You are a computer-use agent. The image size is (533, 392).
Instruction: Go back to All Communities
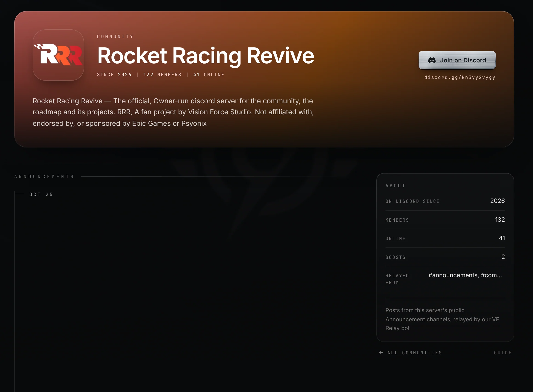[x=414, y=353]
